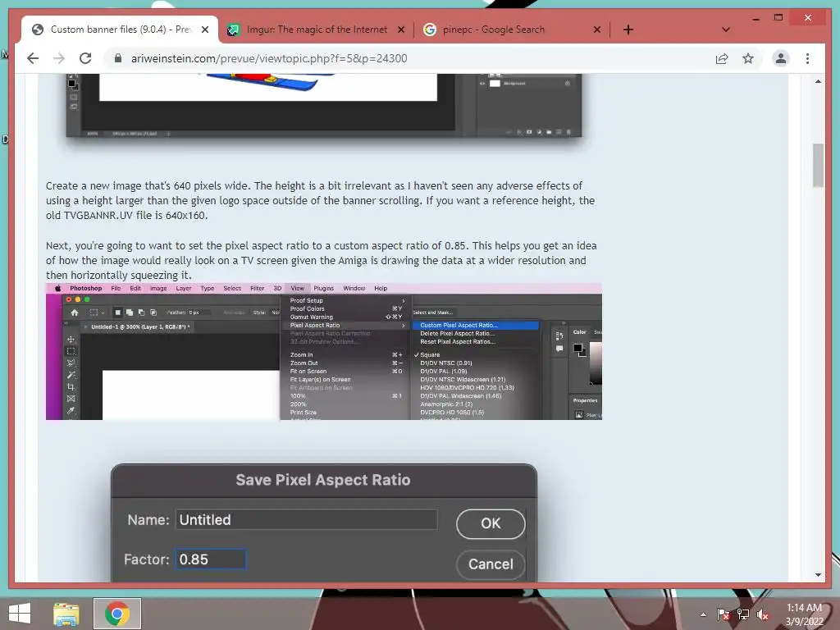Screen dimensions: 840x630
Task: Open the Windows Start menu
Action: 20,614
